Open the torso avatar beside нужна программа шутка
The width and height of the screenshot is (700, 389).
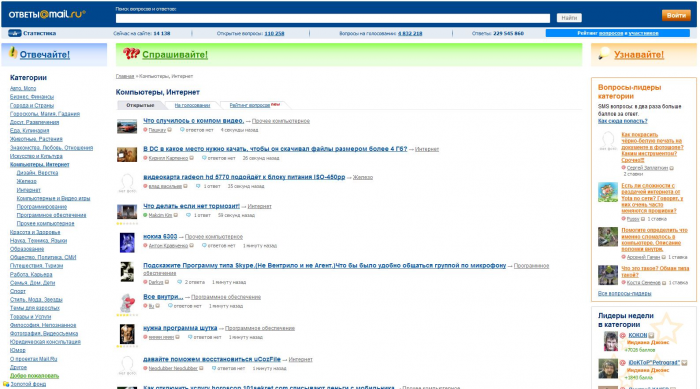[x=127, y=334]
